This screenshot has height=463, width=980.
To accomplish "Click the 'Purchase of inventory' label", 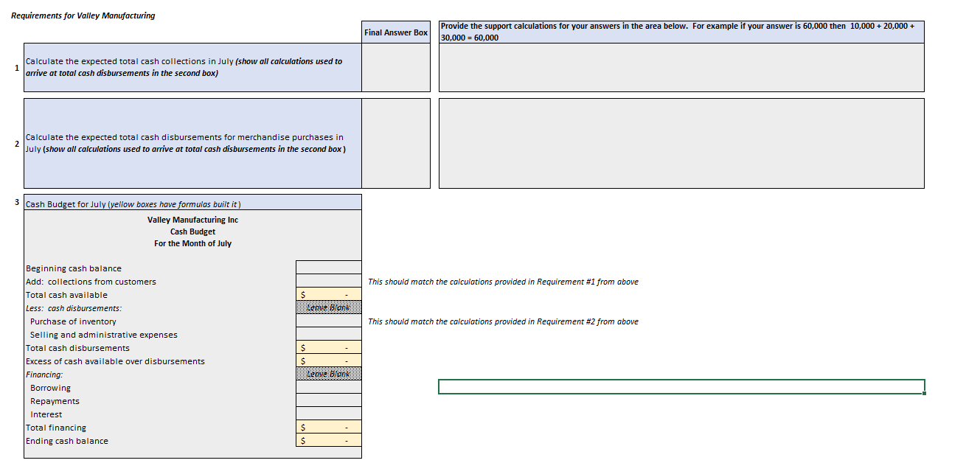I will tap(73, 321).
